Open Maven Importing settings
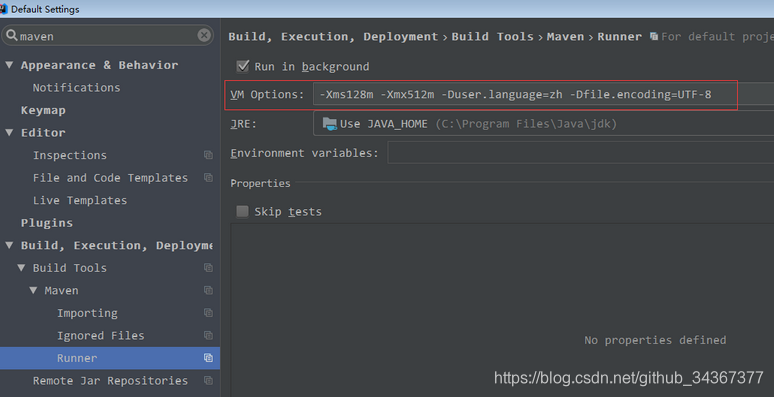Viewport: 774px width, 397px height. tap(87, 313)
